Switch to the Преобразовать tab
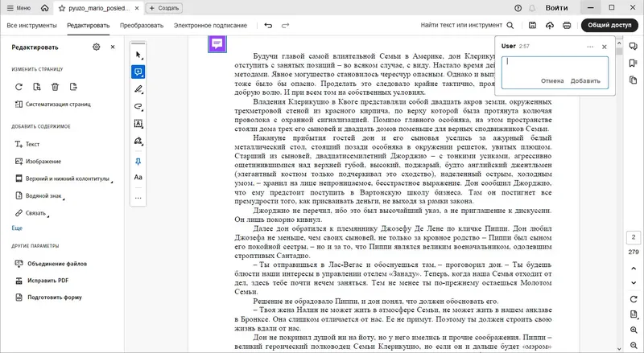This screenshot has height=353, width=644. click(x=142, y=26)
